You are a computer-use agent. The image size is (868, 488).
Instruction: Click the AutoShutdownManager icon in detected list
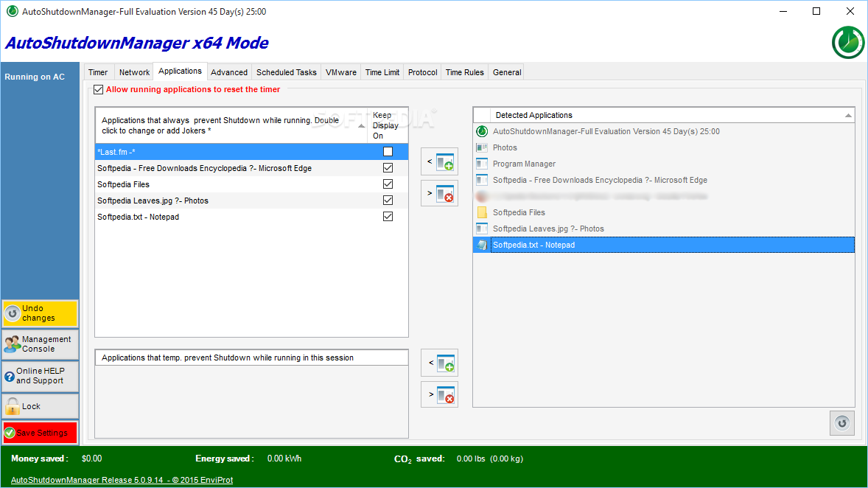coord(482,131)
